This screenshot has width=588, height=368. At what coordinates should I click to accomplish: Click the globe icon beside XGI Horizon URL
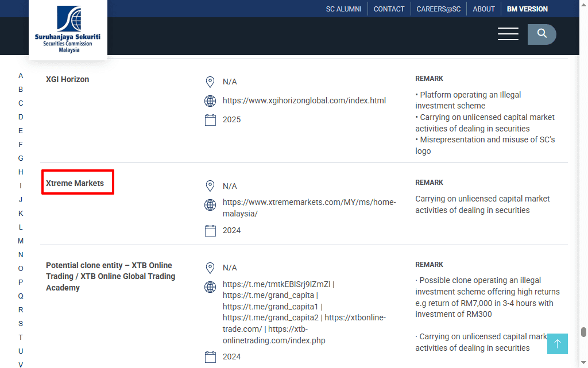(210, 101)
